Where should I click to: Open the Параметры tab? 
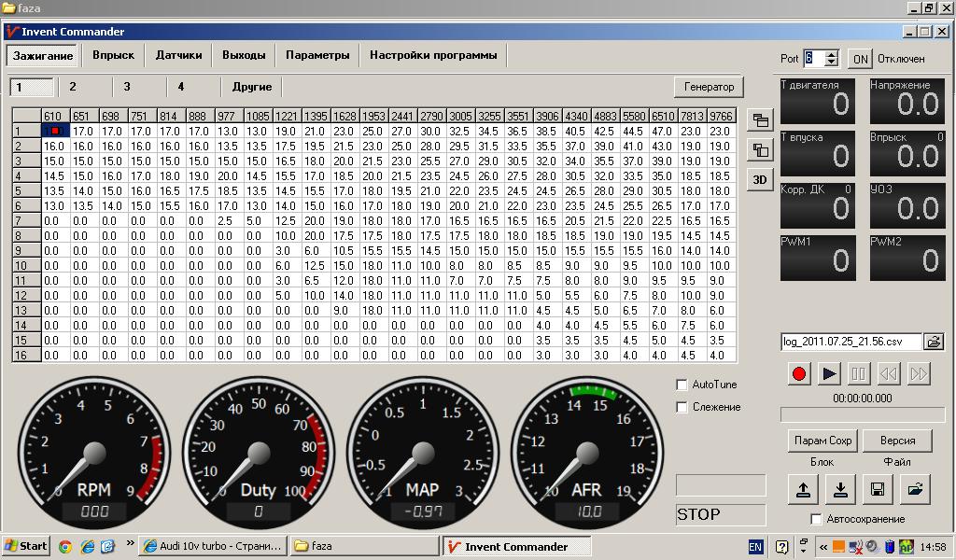click(x=317, y=55)
